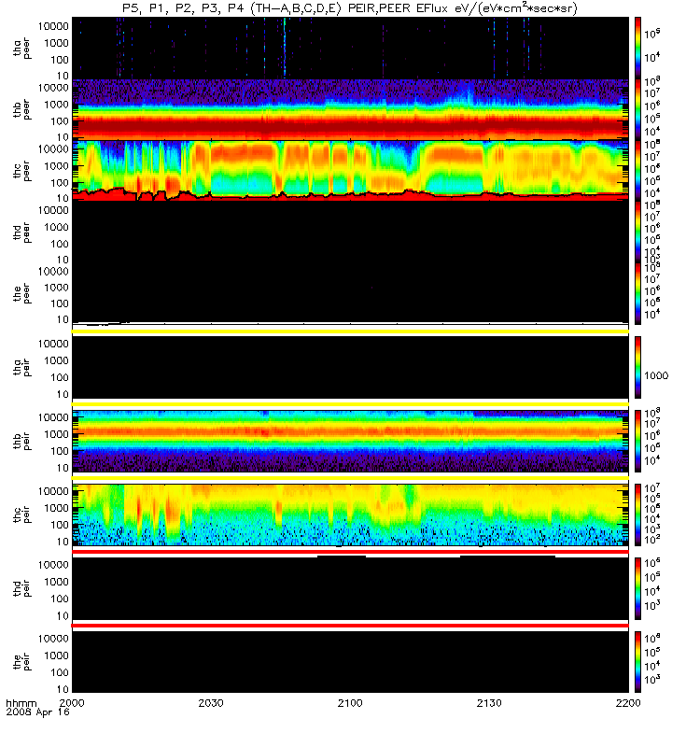Click inside the thb peir spectrogram panel
Image resolution: width=700 pixels, height=747 pixels.
(350, 441)
